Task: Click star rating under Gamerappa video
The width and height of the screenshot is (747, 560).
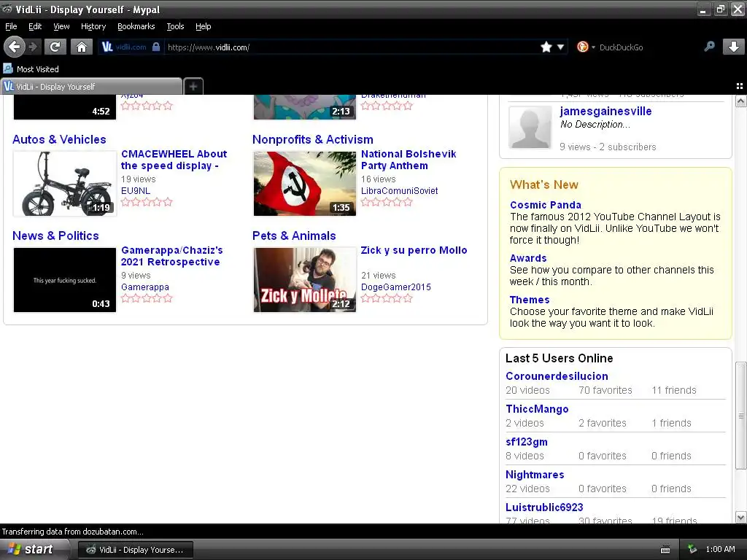Action: [147, 298]
